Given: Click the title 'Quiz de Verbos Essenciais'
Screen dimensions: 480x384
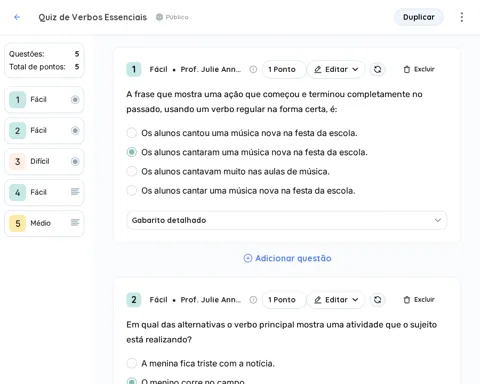Looking at the screenshot, I should click(x=93, y=17).
